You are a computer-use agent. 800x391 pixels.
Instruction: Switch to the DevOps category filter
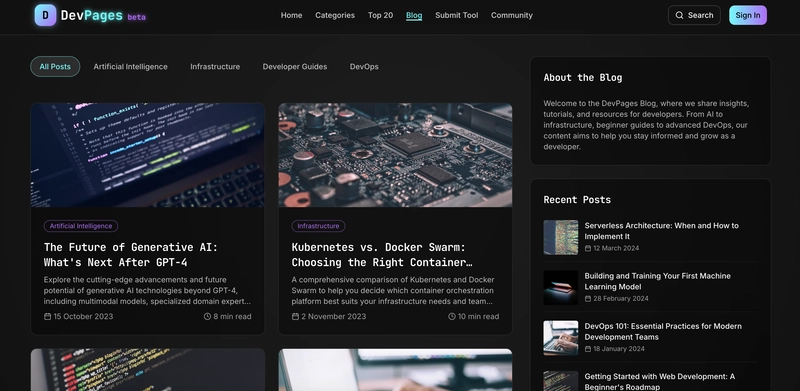coord(364,66)
